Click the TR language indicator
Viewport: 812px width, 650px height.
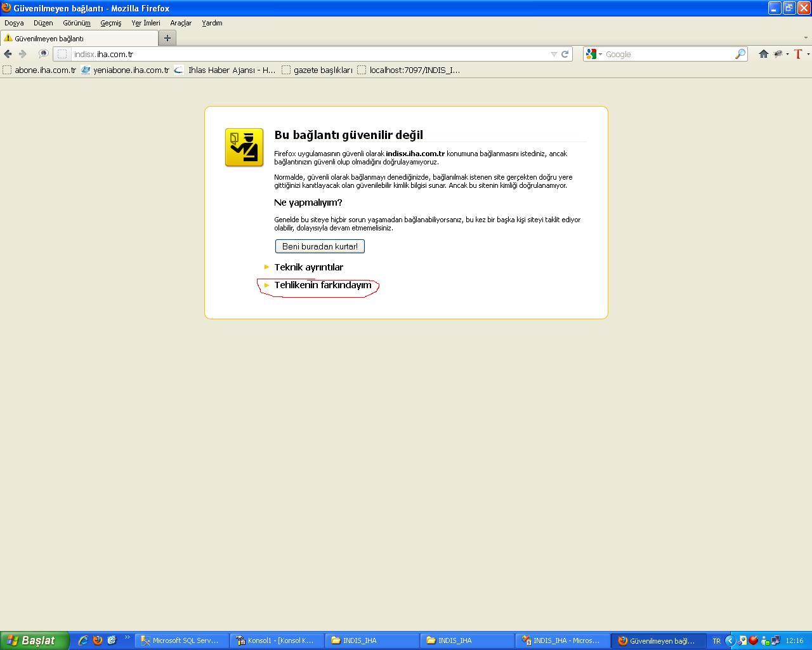(x=716, y=640)
